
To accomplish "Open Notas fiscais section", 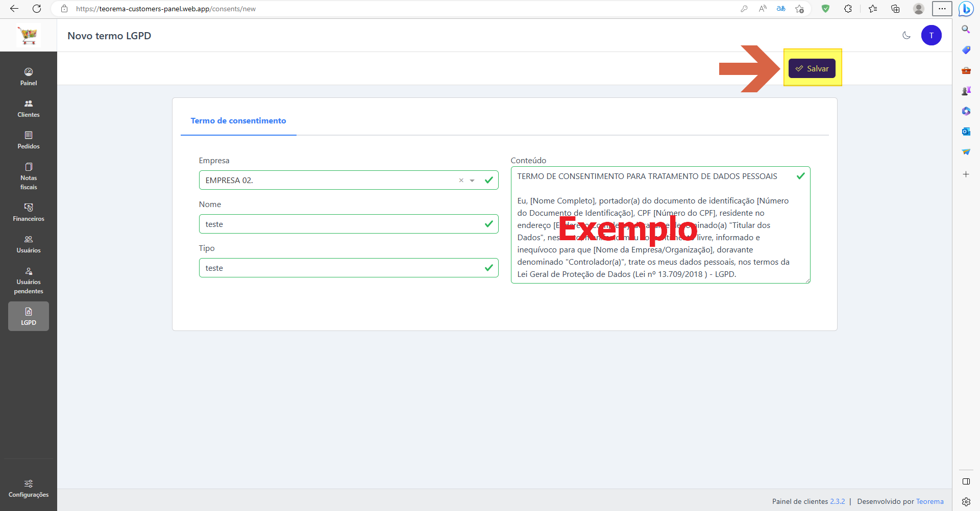I will (29, 176).
